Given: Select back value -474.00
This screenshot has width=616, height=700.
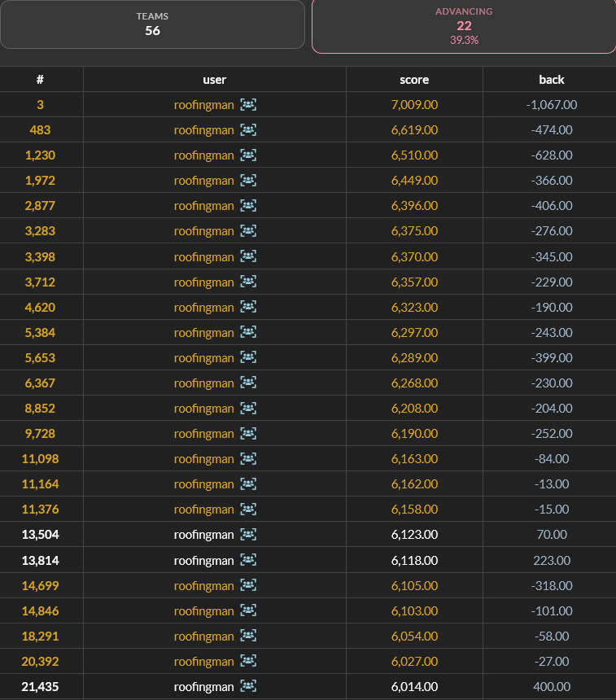Looking at the screenshot, I should click(x=551, y=130).
